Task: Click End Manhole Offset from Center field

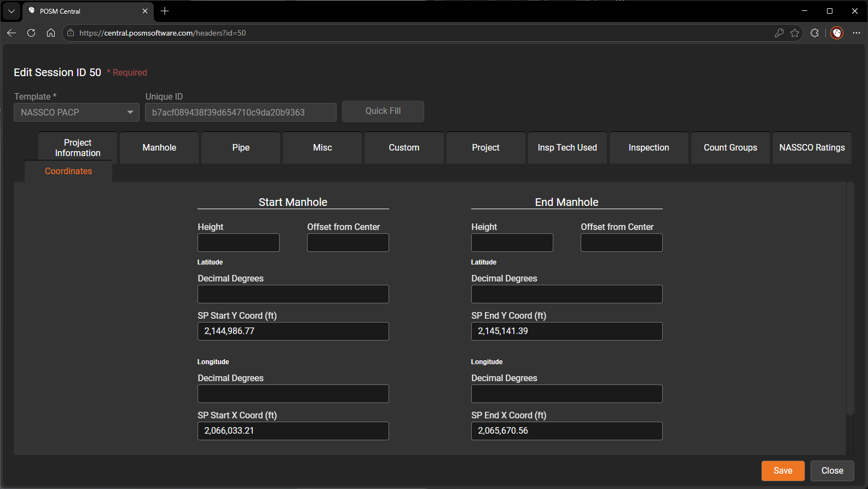Action: pyautogui.click(x=622, y=243)
